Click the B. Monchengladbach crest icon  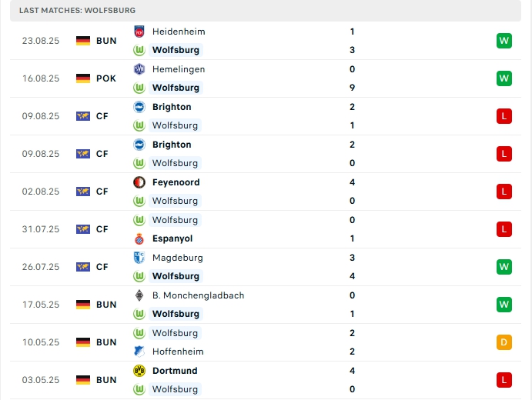tap(139, 295)
